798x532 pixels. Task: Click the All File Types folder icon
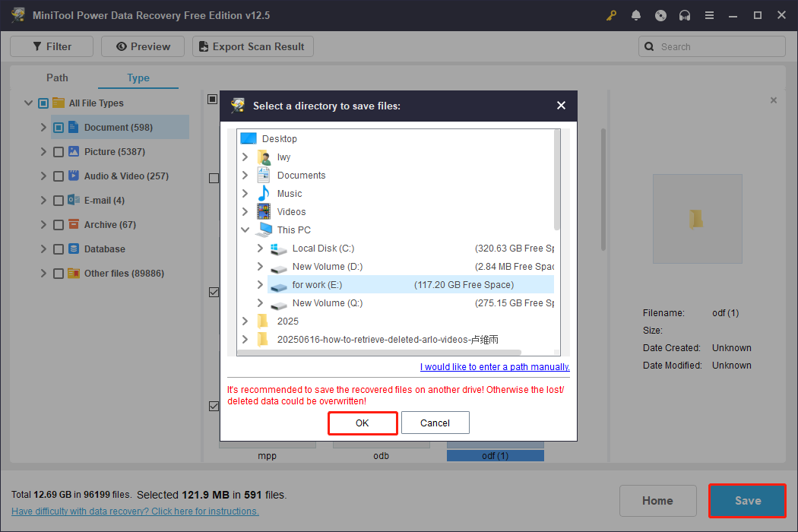click(x=59, y=103)
